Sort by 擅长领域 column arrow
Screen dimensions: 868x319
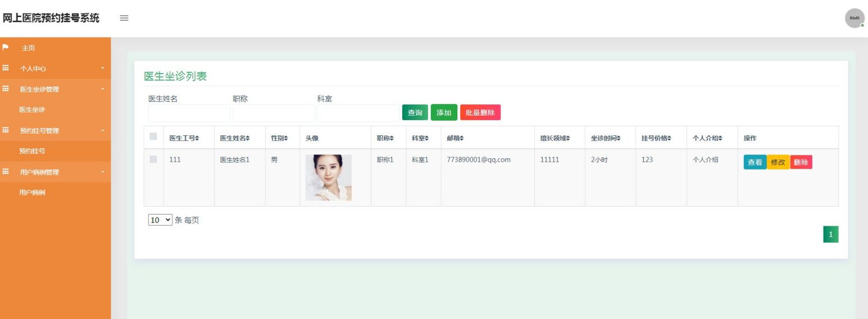point(568,138)
